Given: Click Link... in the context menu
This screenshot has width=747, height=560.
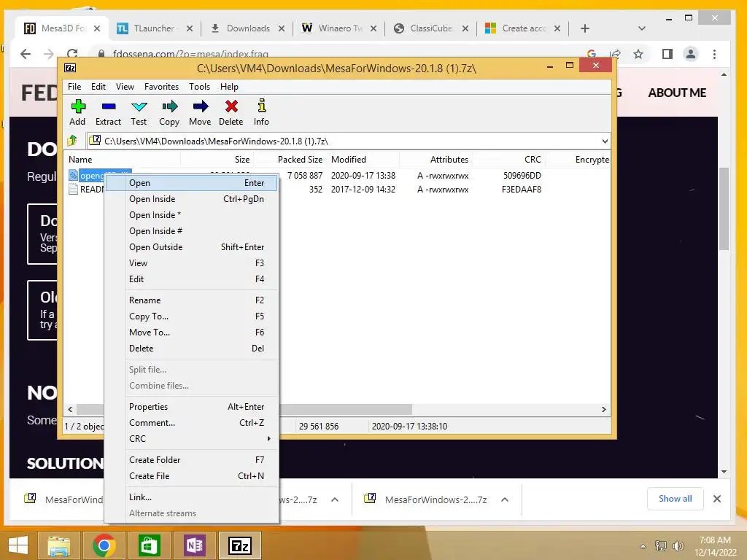Looking at the screenshot, I should [x=191, y=497].
